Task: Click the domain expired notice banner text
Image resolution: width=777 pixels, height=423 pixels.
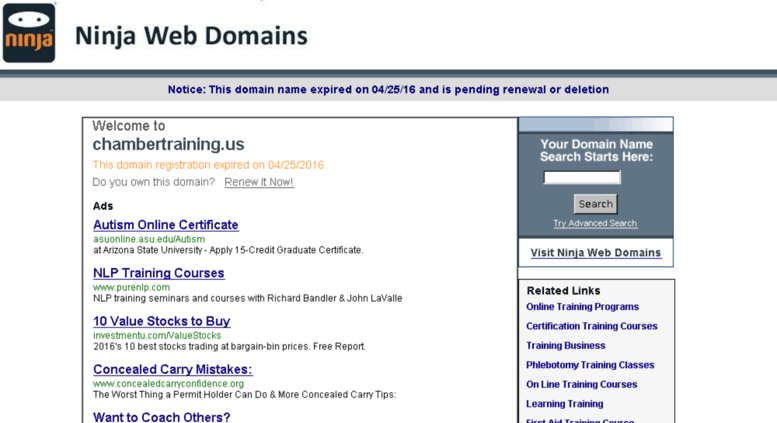Action: (x=388, y=90)
